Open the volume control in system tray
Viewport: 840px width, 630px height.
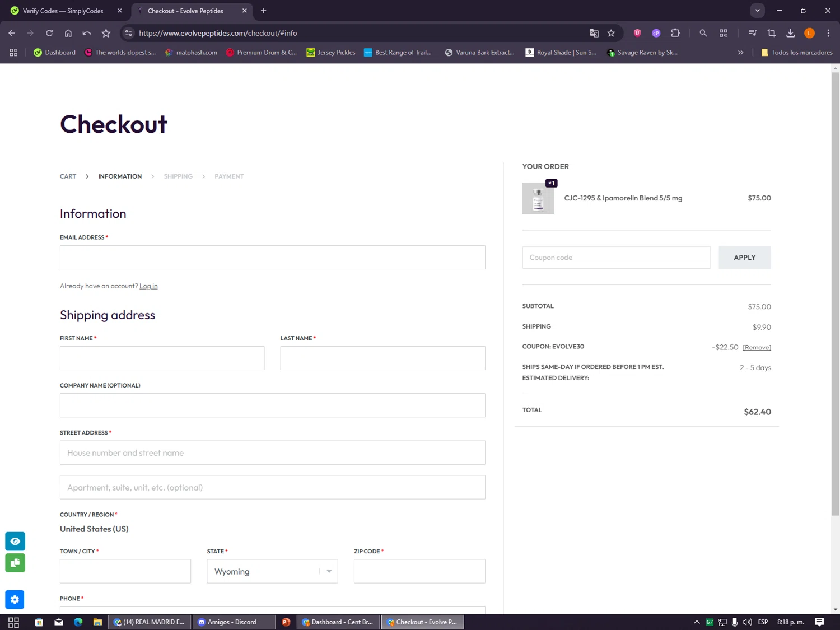tap(747, 622)
